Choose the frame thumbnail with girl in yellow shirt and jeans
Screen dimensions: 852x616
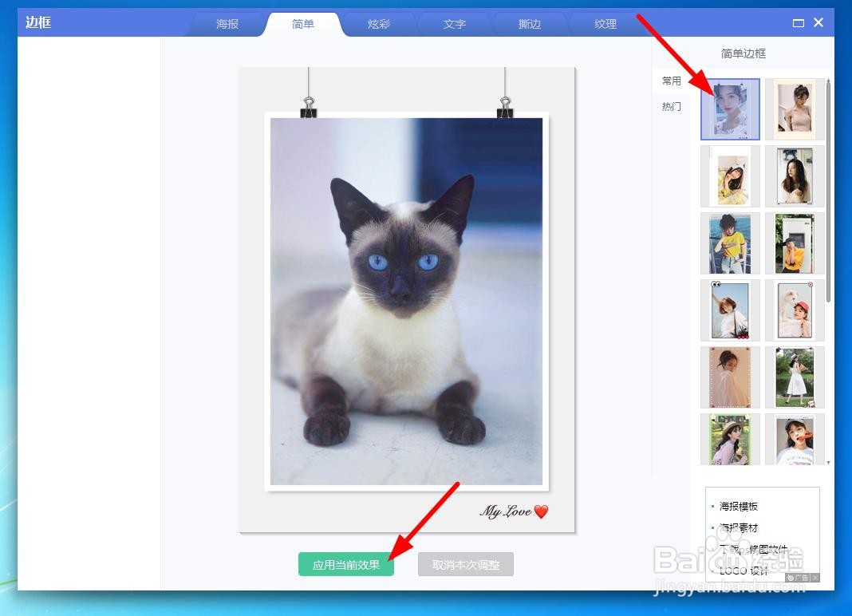[730, 243]
